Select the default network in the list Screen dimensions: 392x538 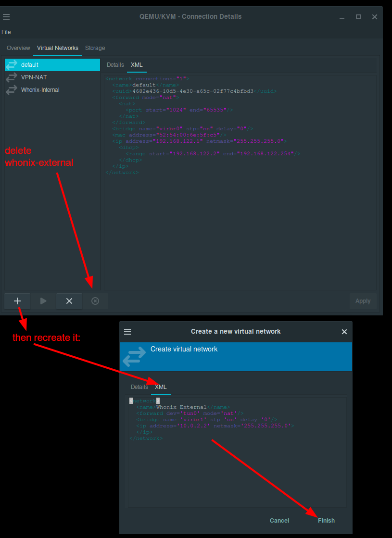52,65
